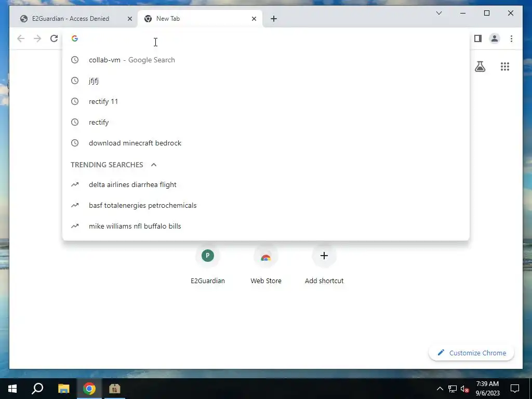Screen dimensions: 532x399
Task: Maximize the Chrome window
Action: click(x=486, y=13)
